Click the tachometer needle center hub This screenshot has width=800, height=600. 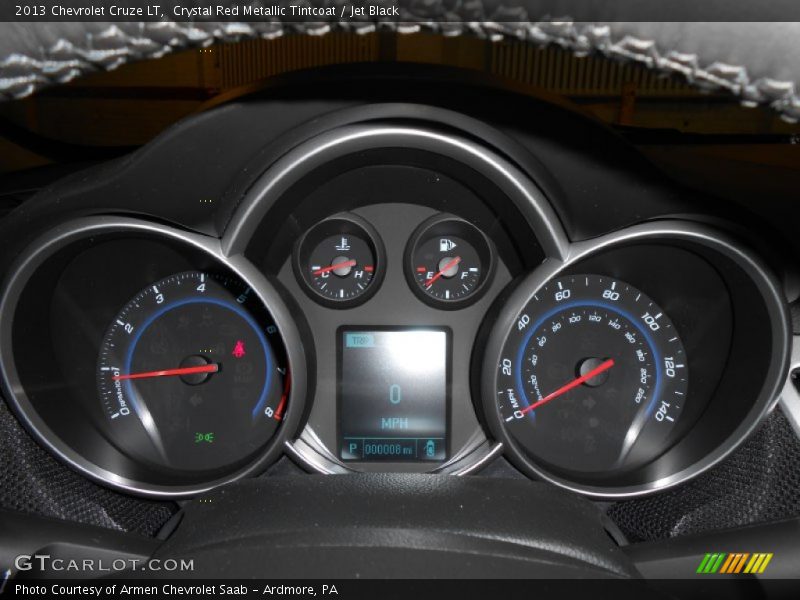coord(194,370)
